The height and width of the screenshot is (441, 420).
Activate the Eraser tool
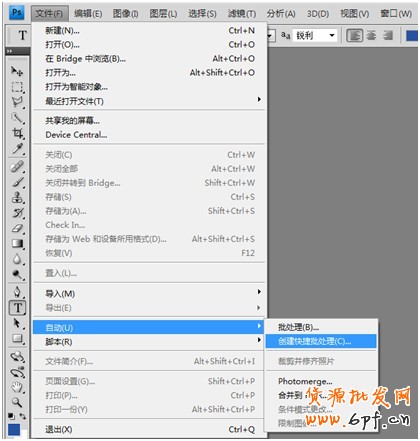tap(17, 228)
